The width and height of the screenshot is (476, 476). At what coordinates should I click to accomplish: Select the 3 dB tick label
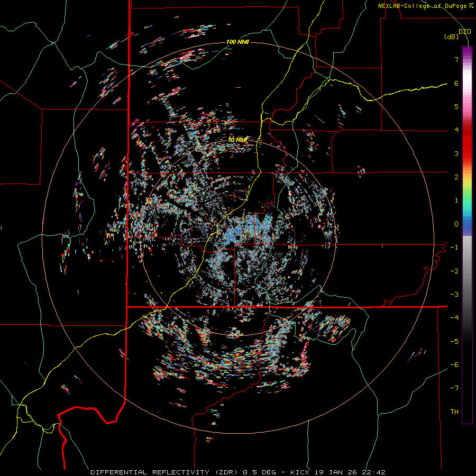click(x=456, y=153)
